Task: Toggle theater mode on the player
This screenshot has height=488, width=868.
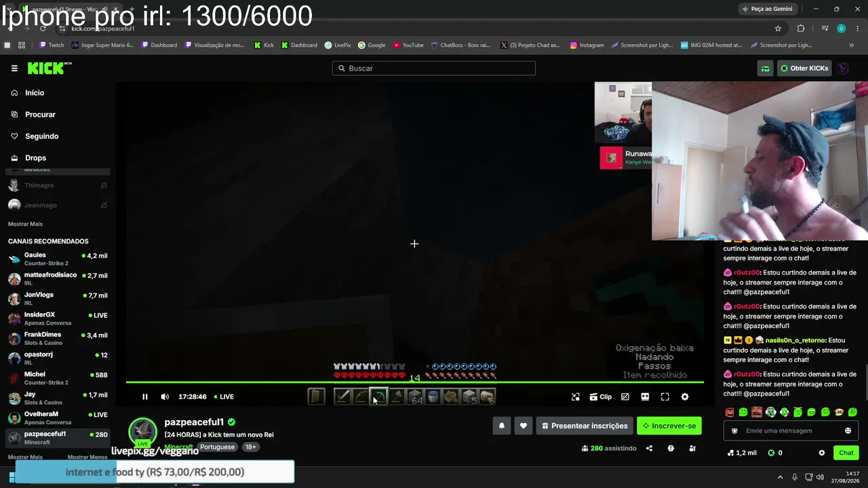Action: pyautogui.click(x=645, y=396)
